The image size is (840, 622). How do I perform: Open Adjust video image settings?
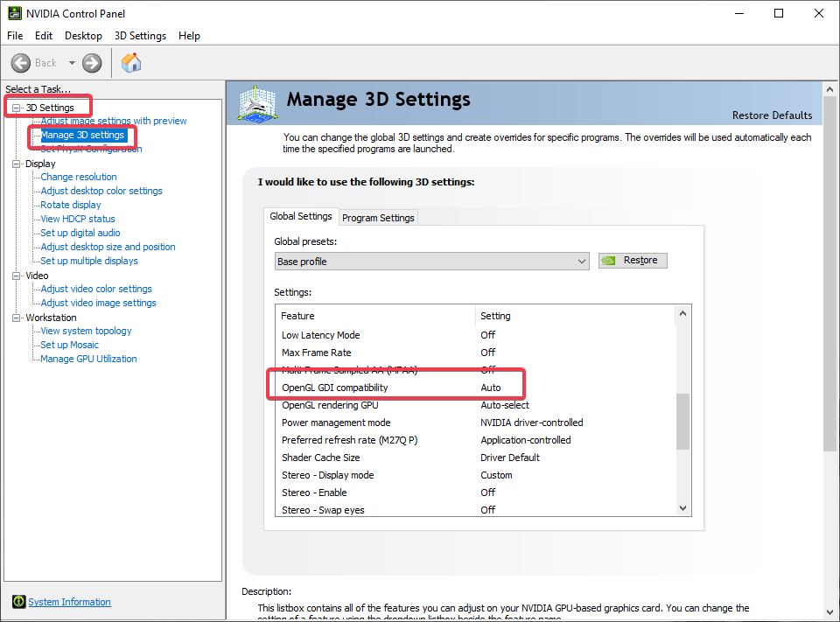(99, 303)
